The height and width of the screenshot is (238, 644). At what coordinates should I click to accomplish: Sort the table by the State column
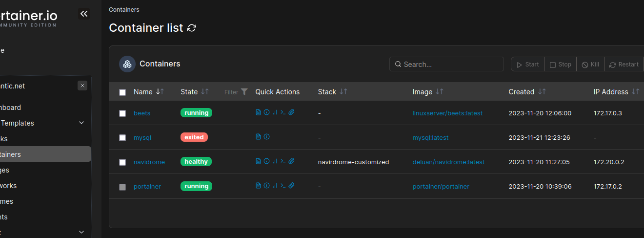(x=195, y=92)
